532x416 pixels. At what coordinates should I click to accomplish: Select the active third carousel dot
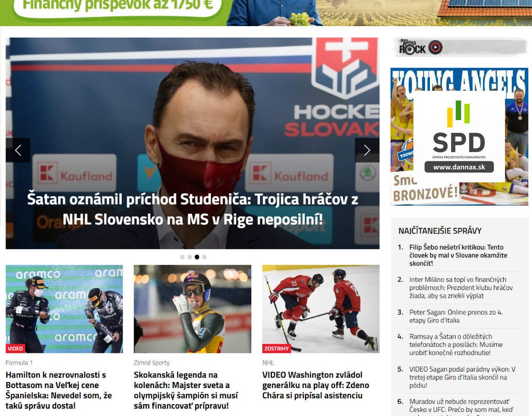tap(197, 257)
